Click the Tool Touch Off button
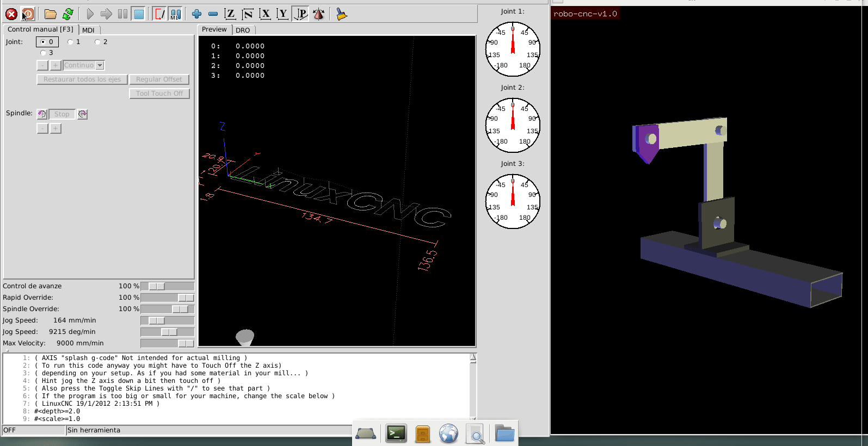 159,94
